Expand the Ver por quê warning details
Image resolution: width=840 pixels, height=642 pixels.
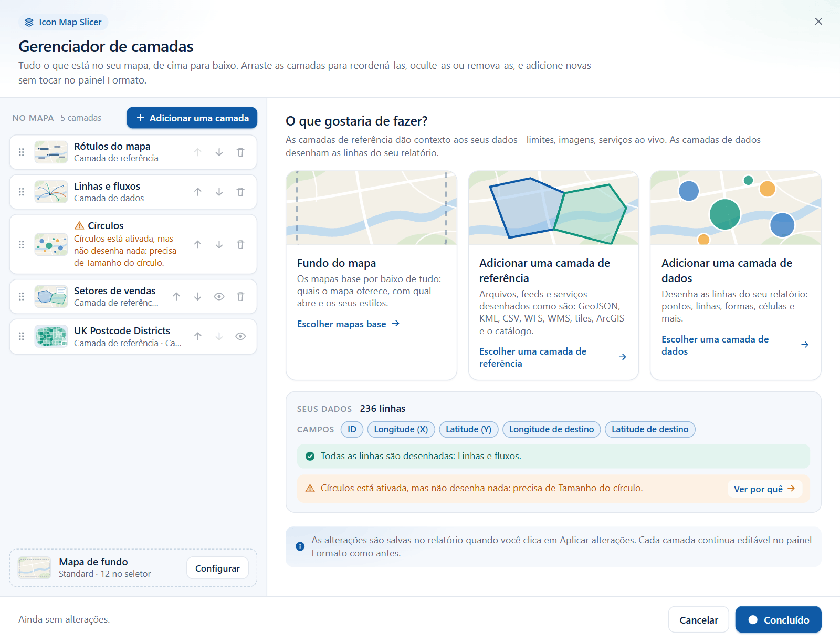pos(764,489)
